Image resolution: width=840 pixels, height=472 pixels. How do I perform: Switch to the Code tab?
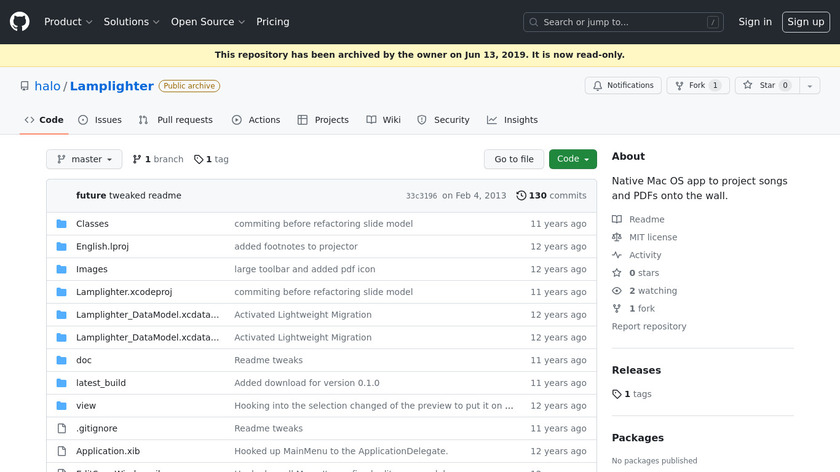[x=44, y=120]
